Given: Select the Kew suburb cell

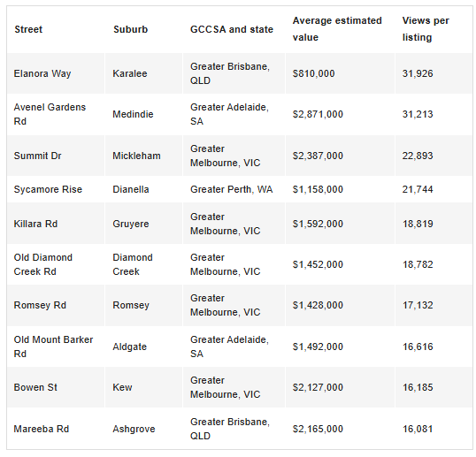Looking at the screenshot, I should click(x=122, y=387).
